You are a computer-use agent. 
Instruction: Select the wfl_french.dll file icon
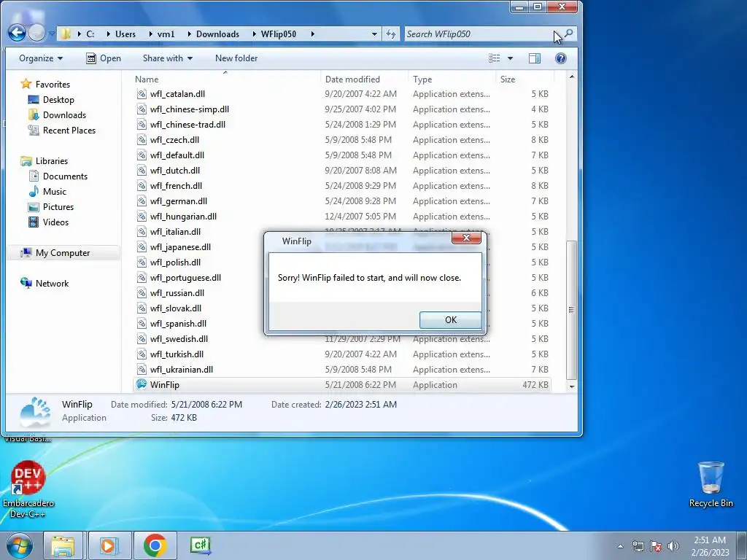click(142, 186)
